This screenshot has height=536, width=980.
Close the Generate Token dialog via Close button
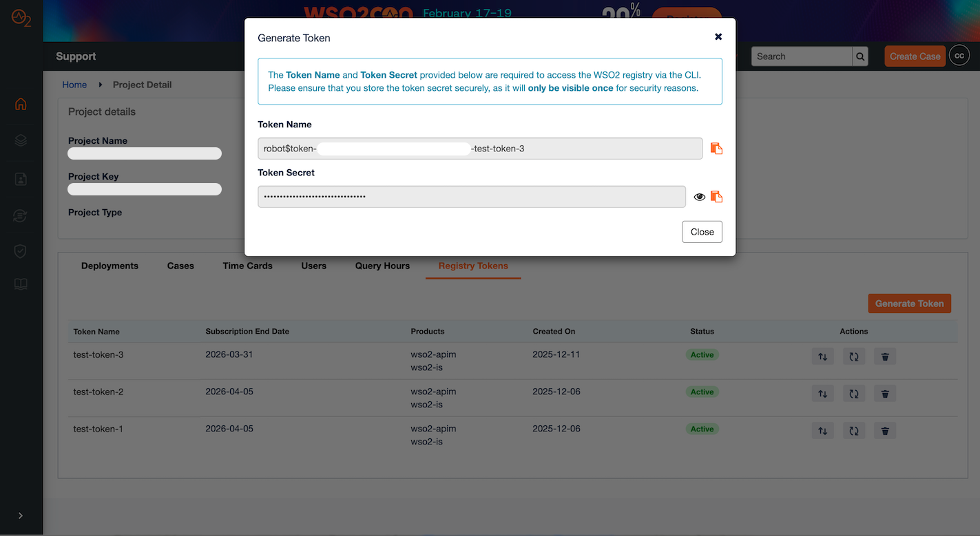[x=702, y=231]
